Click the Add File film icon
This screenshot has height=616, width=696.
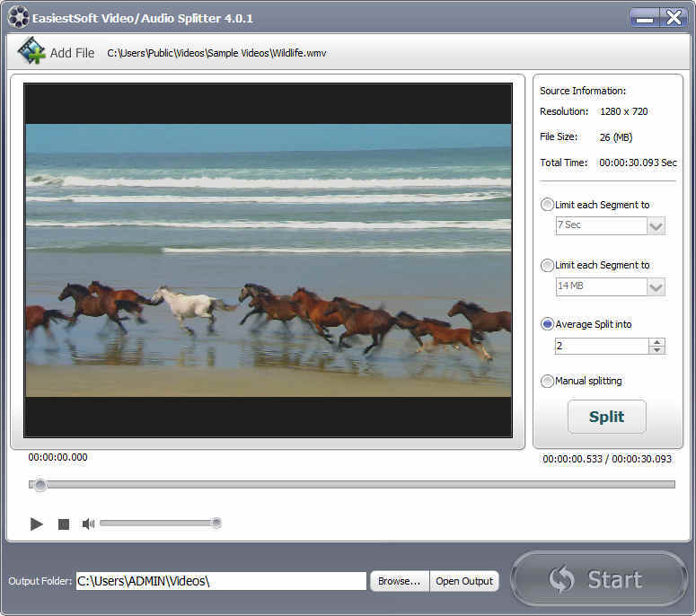pos(31,51)
